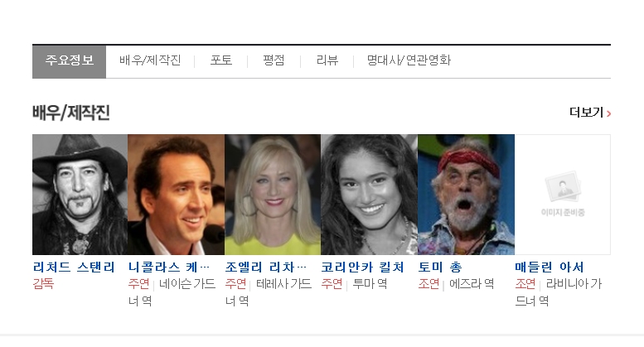Viewport: 644px width, 347px height.
Task: Open 토미 총 photo thumbnail
Action: (466, 195)
